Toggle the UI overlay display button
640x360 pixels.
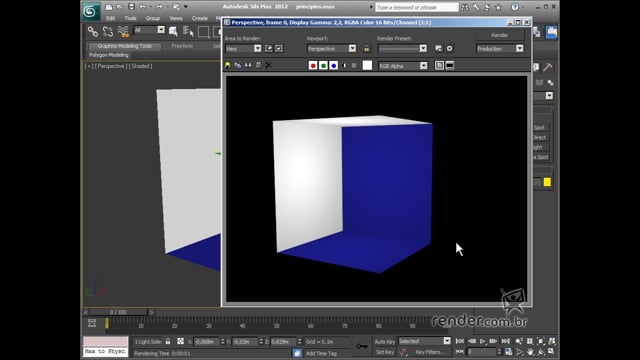pyautogui.click(x=439, y=65)
